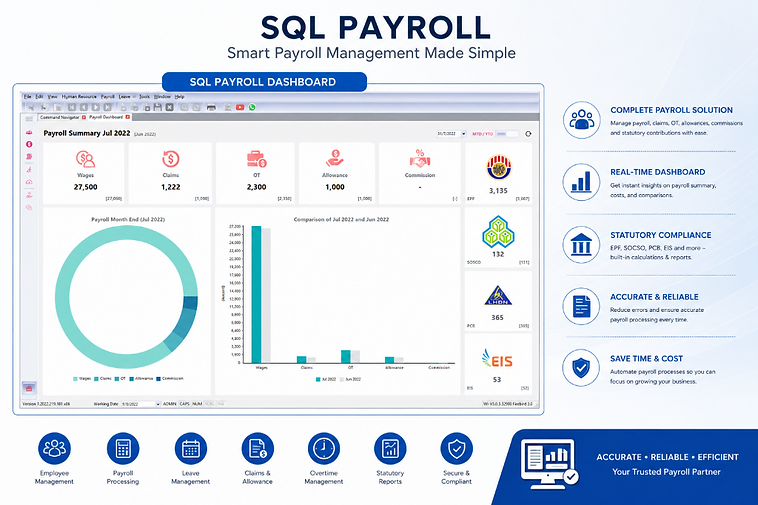The image size is (758, 505).
Task: Click the pink sidebar button at bottom left
Action: pos(29,388)
